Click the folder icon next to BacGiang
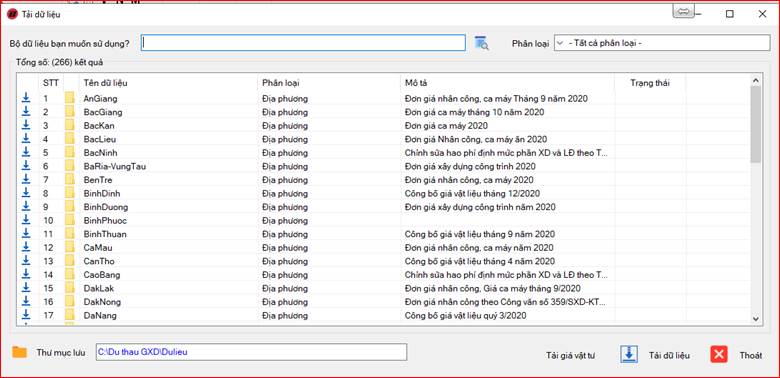The width and height of the screenshot is (780, 378). click(x=69, y=112)
